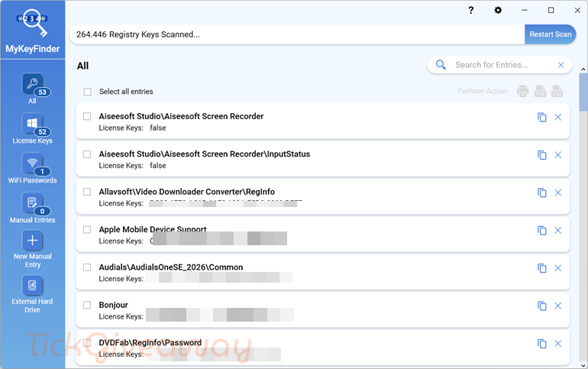Check Select all entries box
The height and width of the screenshot is (369, 588).
(x=87, y=92)
